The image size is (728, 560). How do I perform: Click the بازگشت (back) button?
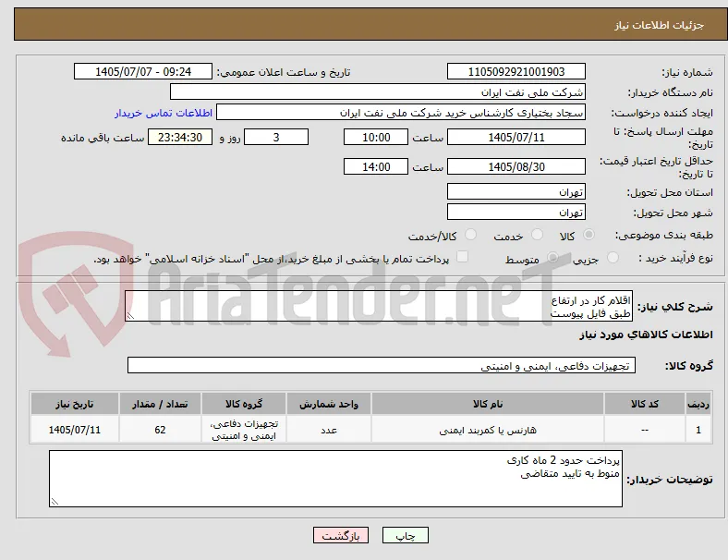(341, 535)
